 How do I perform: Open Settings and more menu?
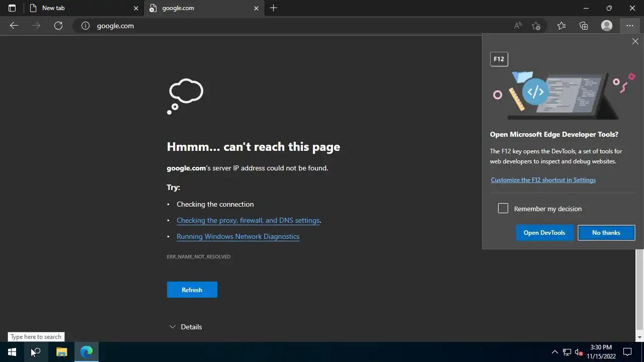tap(630, 26)
